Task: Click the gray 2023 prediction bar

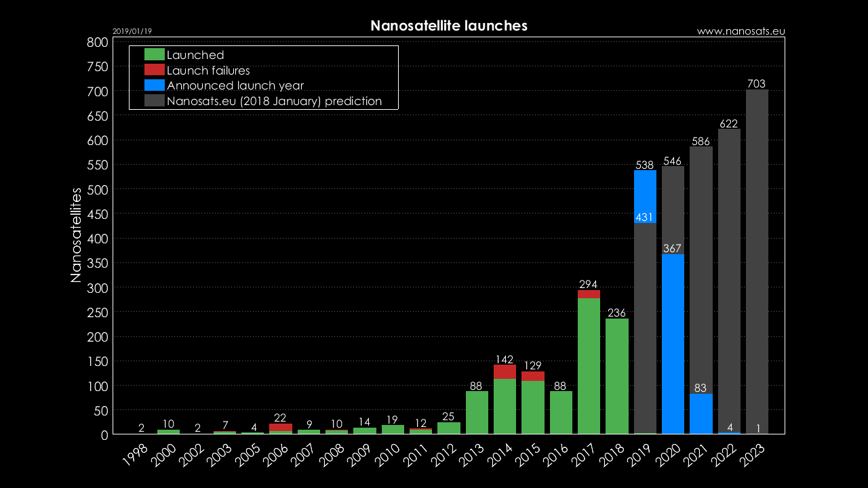Action: (x=757, y=258)
